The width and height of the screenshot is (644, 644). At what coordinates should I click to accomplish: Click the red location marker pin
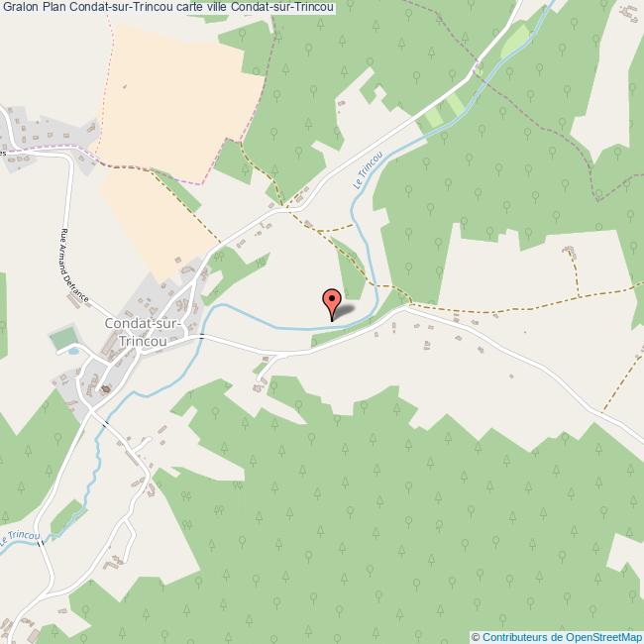(x=332, y=304)
